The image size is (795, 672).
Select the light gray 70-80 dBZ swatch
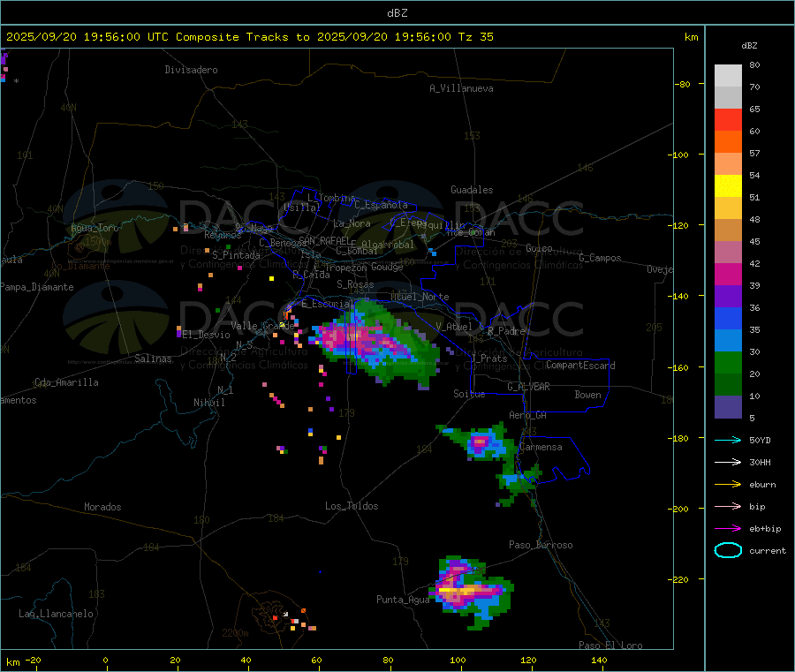(728, 76)
